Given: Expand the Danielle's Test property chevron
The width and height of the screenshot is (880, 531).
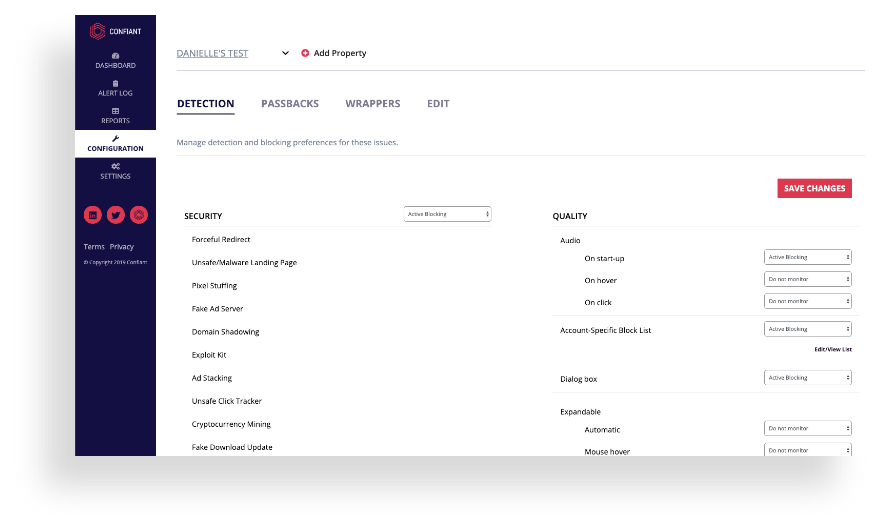Looking at the screenshot, I should pos(285,53).
